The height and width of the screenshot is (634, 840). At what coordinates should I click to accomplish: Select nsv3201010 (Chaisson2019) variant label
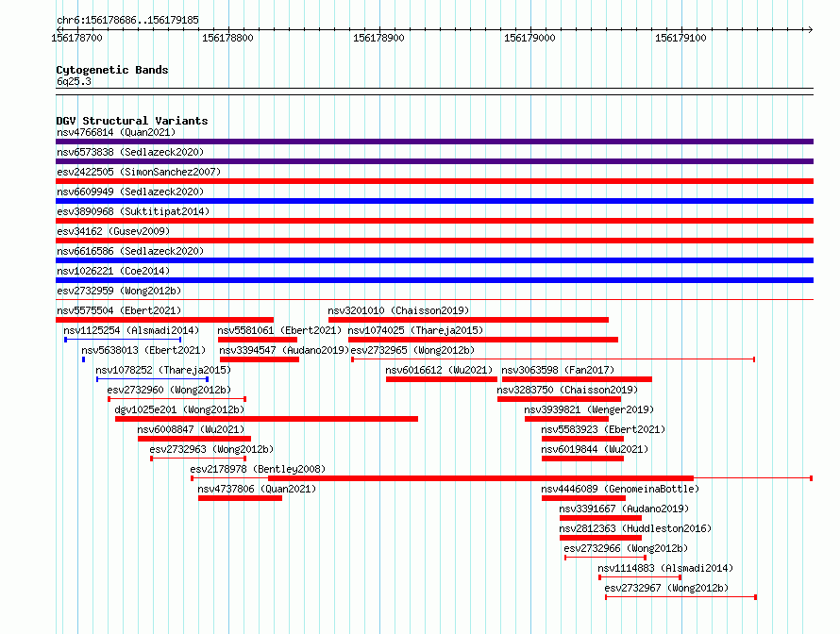398,310
